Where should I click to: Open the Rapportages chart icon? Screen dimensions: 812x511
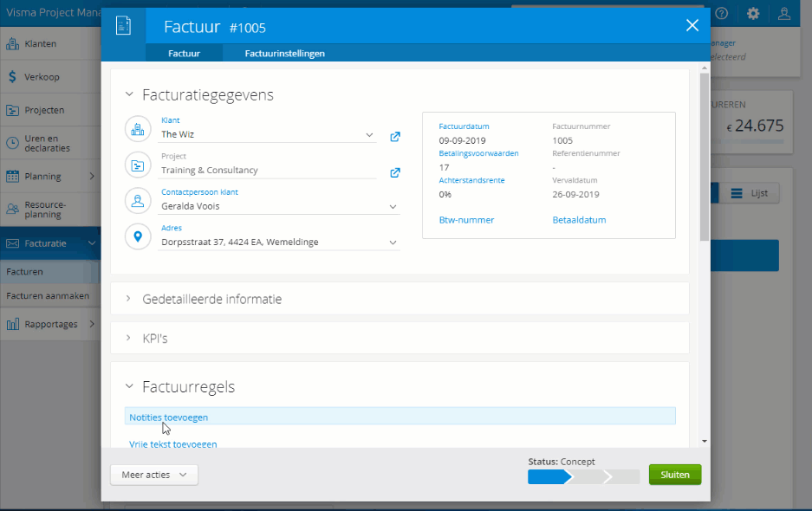pos(12,325)
